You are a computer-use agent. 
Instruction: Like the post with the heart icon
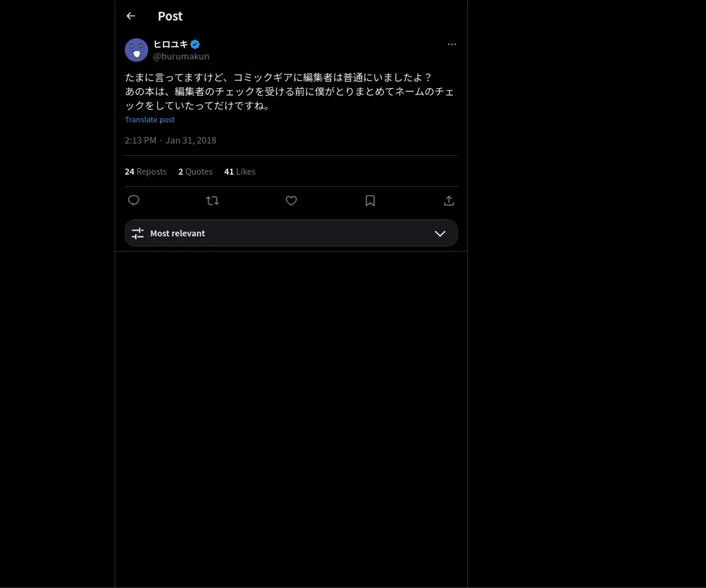tap(291, 201)
